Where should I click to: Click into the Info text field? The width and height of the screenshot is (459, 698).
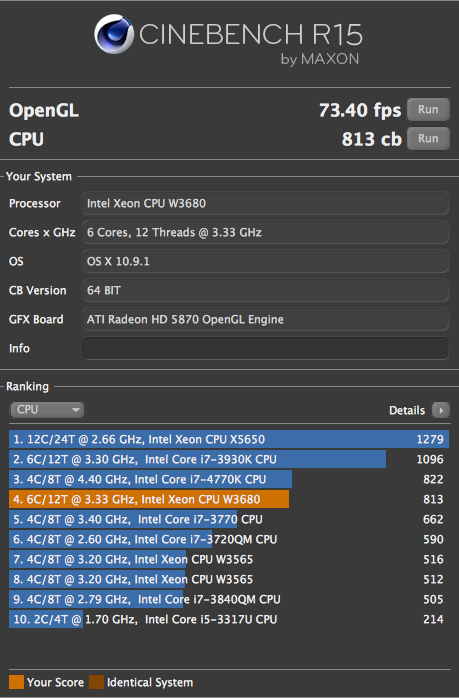point(265,348)
